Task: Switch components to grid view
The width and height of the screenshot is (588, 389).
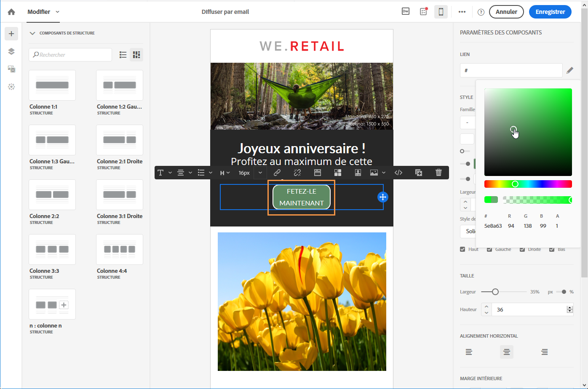Action: (x=136, y=55)
